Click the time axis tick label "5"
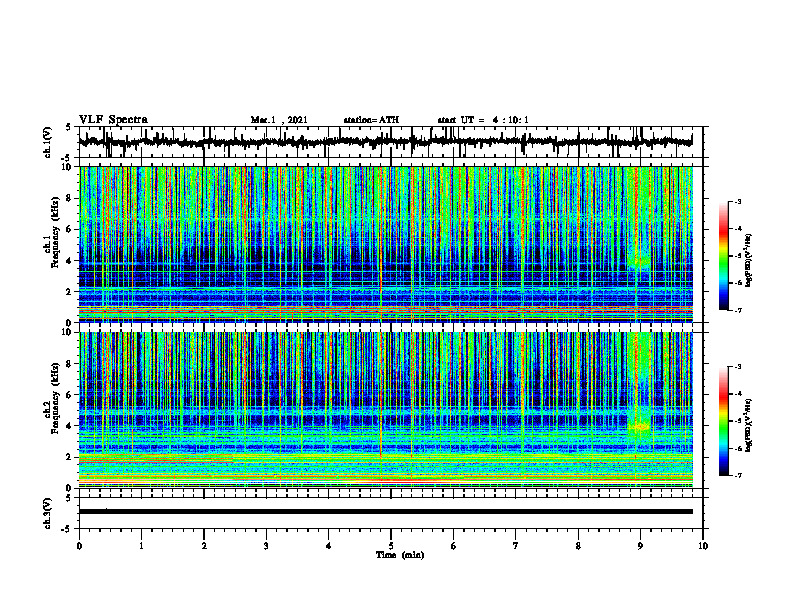Image resolution: width=792 pixels, height=612 pixels. (391, 546)
